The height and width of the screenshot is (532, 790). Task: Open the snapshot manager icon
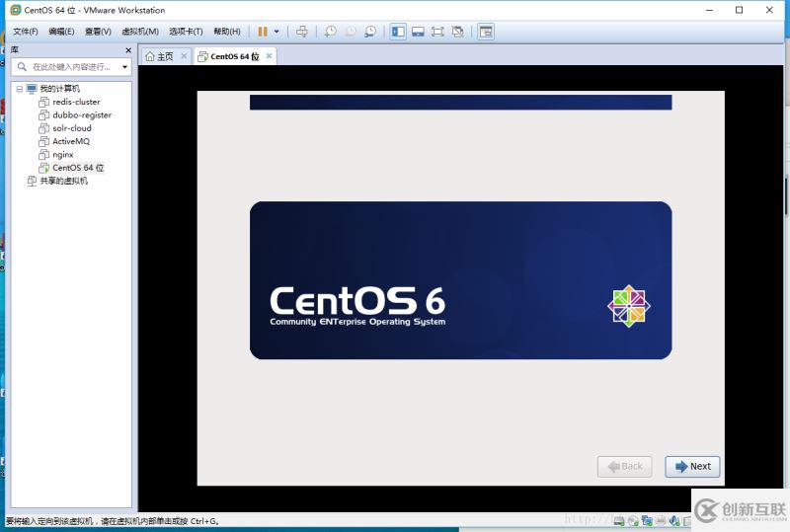370,32
